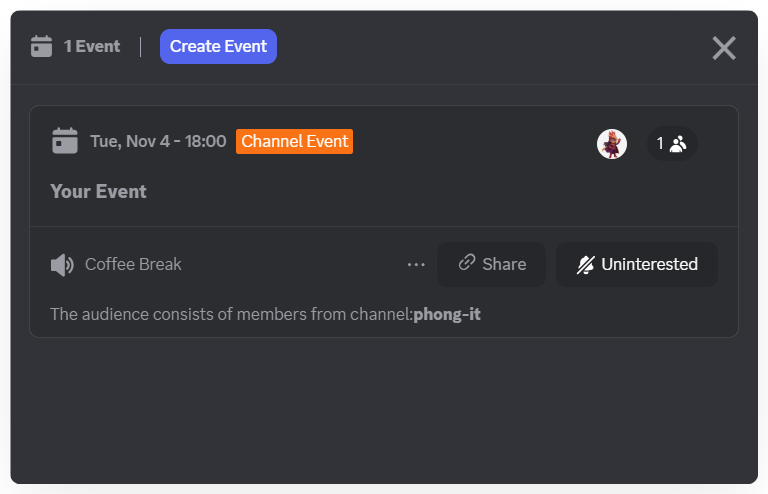Click the speaker voice channel icon
This screenshot has height=494, width=768.
click(x=62, y=265)
